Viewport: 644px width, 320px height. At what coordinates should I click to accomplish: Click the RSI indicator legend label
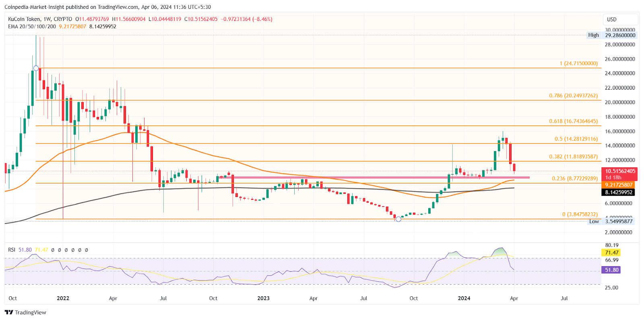(12, 250)
